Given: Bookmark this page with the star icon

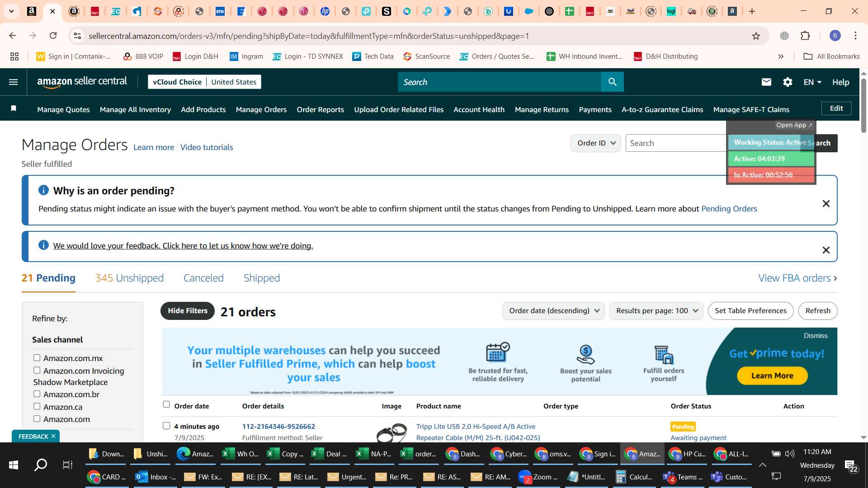Looking at the screenshot, I should pos(756,36).
